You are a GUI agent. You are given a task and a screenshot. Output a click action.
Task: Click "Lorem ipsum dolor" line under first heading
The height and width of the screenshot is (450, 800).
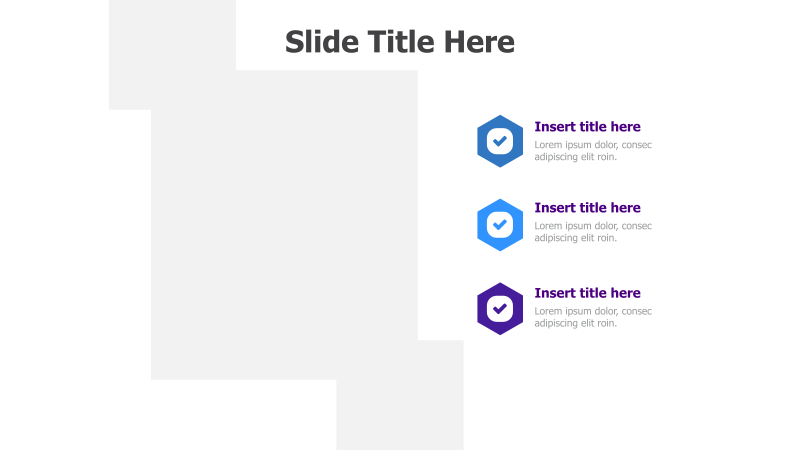593,145
